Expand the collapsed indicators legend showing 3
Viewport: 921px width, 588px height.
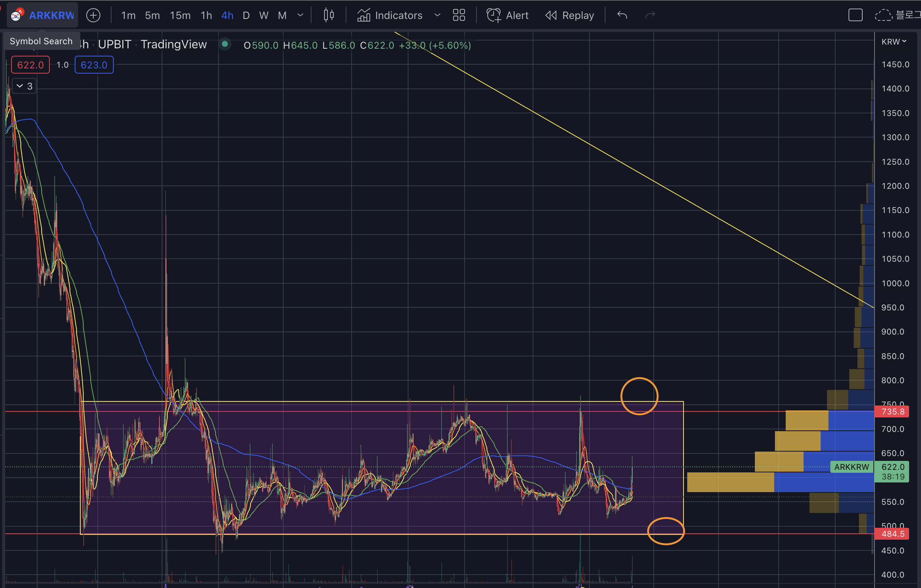coord(25,86)
